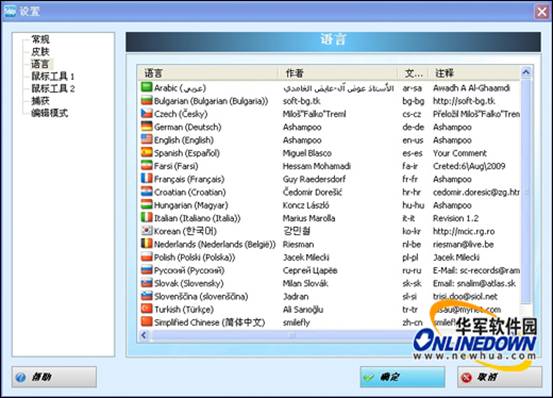Screen dimensions: 553x398
Task: Sort the list by 语言 column header
Action: pos(208,73)
